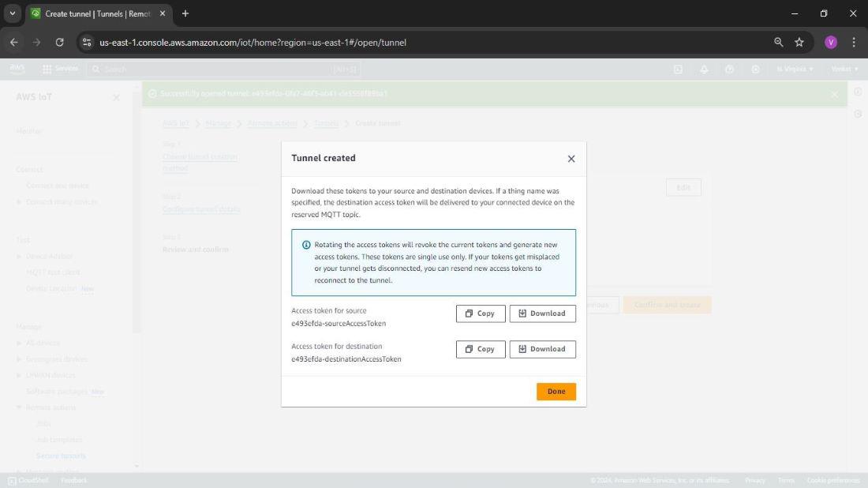
Task: Download the source access token
Action: [543, 313]
